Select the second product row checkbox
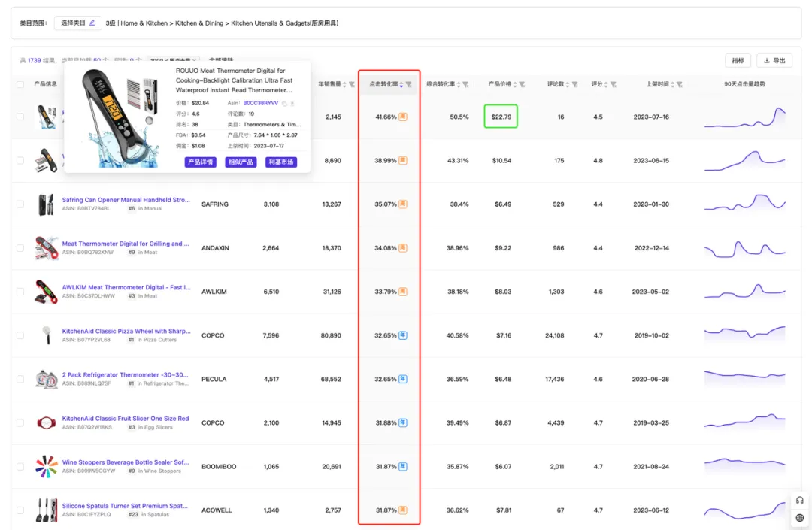Image resolution: width=812 pixels, height=530 pixels. tap(20, 160)
